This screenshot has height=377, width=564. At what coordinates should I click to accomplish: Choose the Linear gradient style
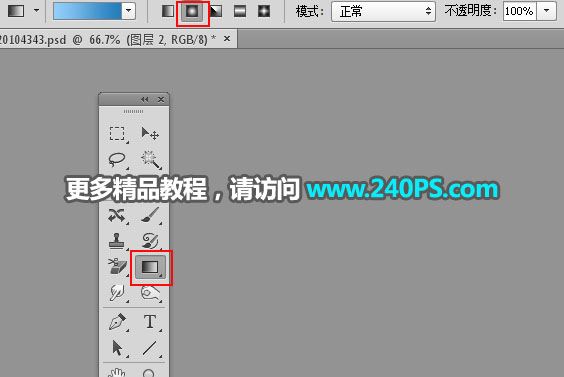tap(168, 12)
